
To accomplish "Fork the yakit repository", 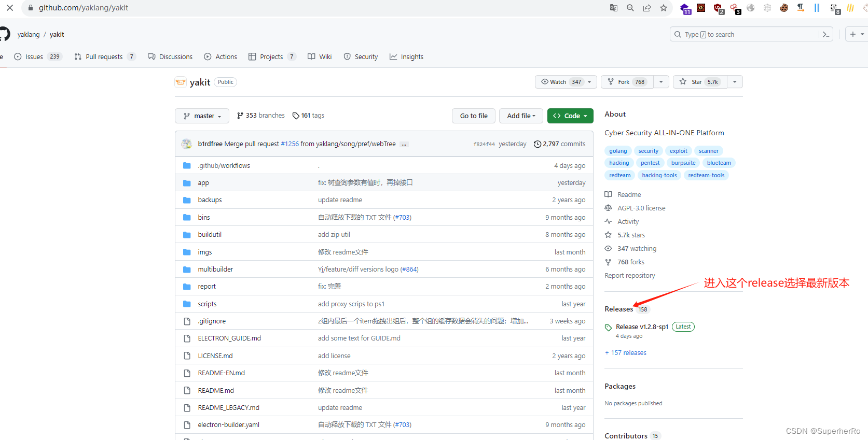I will click(627, 82).
